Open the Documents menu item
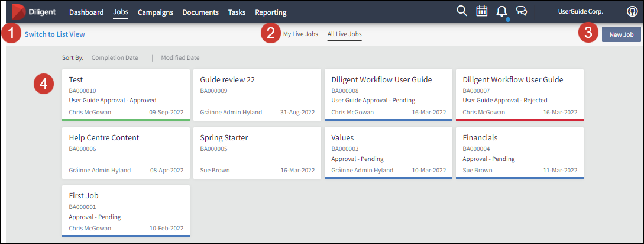Viewport: 644px width, 244px height. pyautogui.click(x=200, y=12)
